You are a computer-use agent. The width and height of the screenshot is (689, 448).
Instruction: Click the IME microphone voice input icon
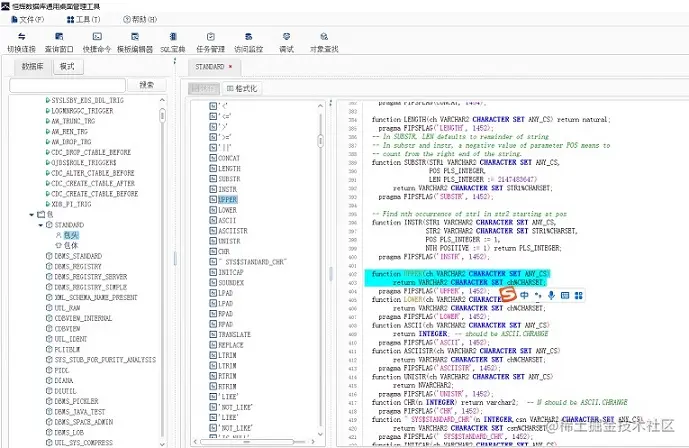coord(551,295)
